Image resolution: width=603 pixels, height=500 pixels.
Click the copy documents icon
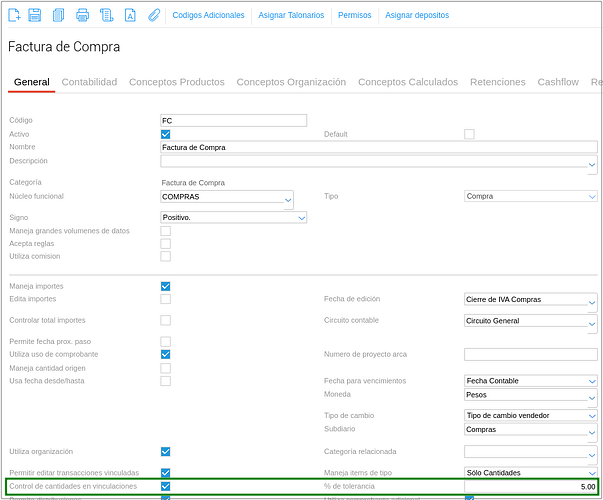pyautogui.click(x=59, y=15)
